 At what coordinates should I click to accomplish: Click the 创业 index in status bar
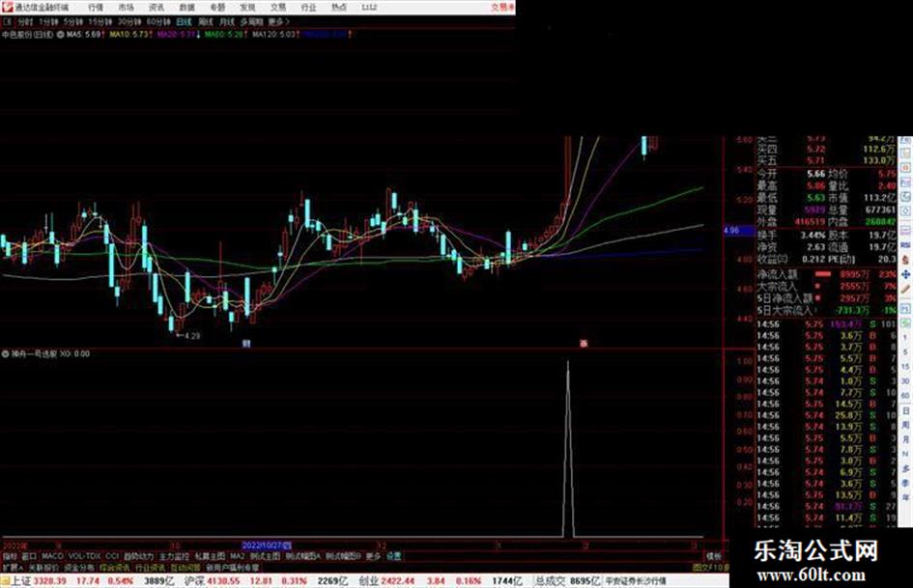(369, 581)
